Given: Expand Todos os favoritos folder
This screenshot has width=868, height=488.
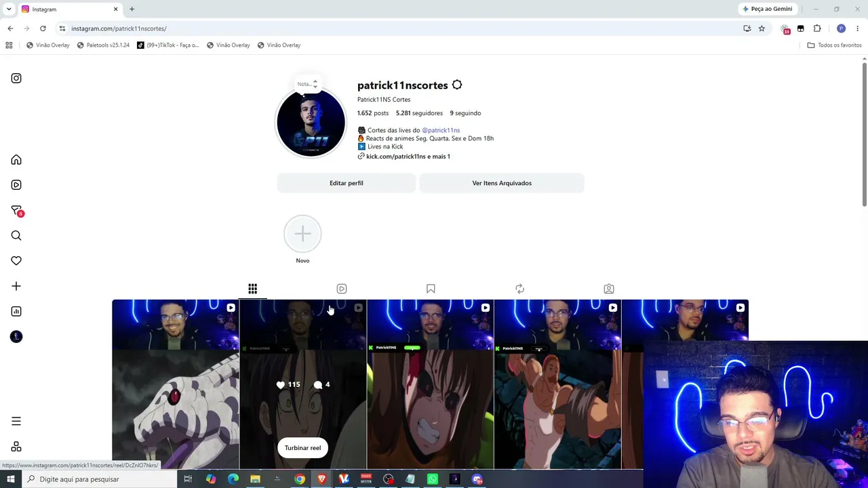Looking at the screenshot, I should 834,45.
